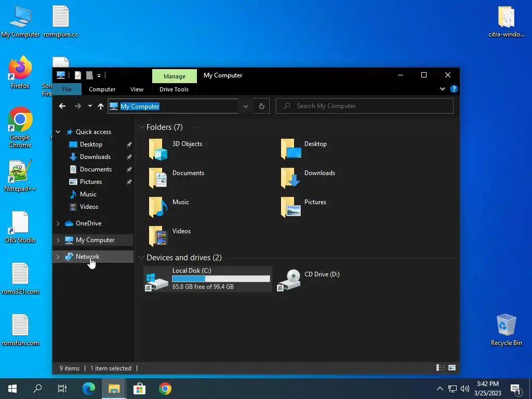Viewport: 532px width, 399px height.
Task: Open the Music folder in main pane
Action: point(158,207)
